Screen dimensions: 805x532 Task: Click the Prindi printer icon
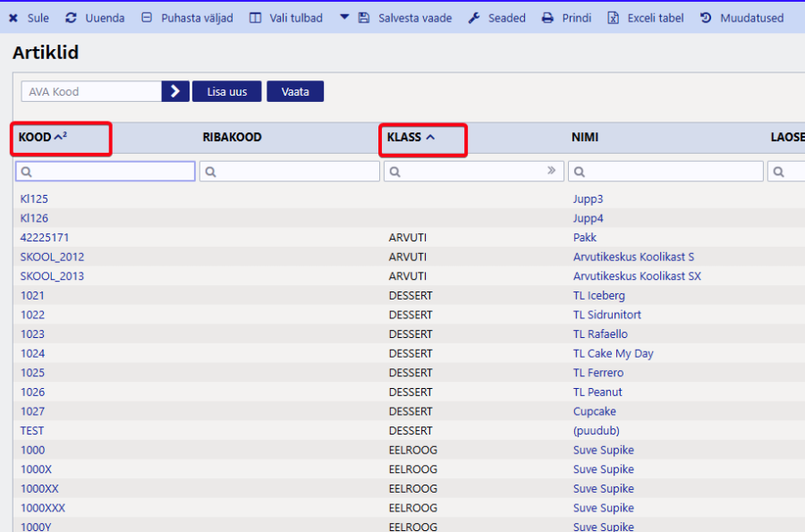[x=547, y=18]
